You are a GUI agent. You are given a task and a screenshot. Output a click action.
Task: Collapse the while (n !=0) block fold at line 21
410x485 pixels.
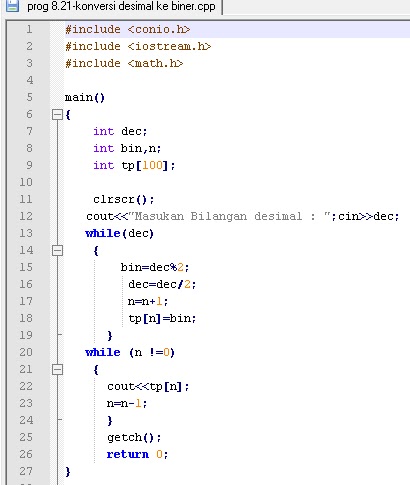click(57, 369)
